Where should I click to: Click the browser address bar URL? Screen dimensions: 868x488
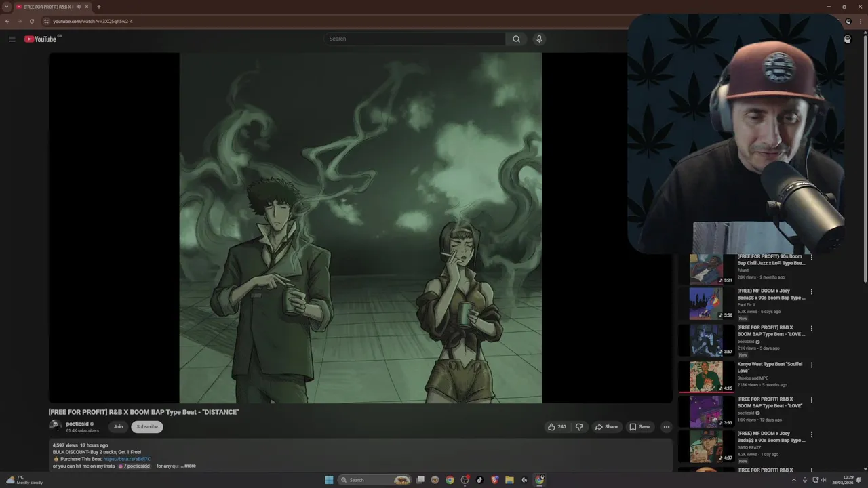[x=93, y=21]
